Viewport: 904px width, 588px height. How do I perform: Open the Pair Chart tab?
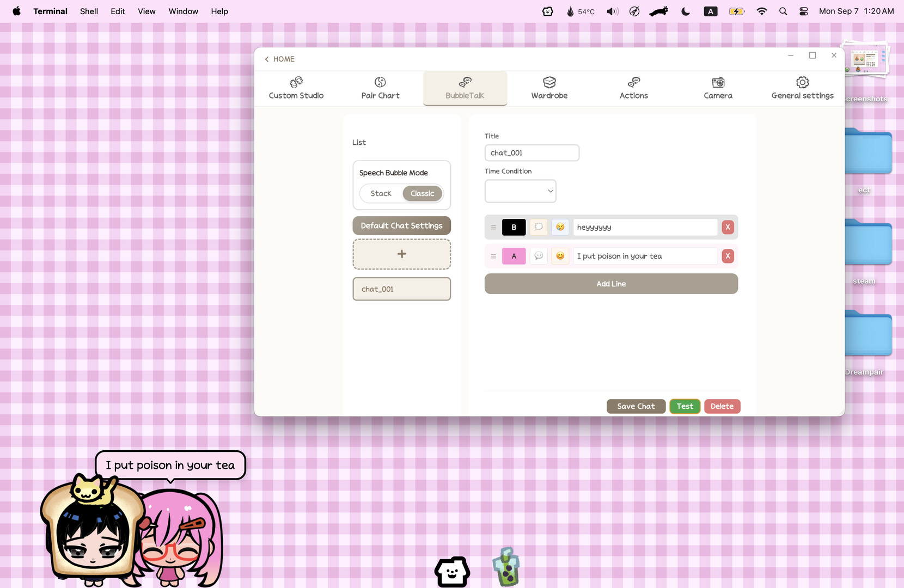380,88
